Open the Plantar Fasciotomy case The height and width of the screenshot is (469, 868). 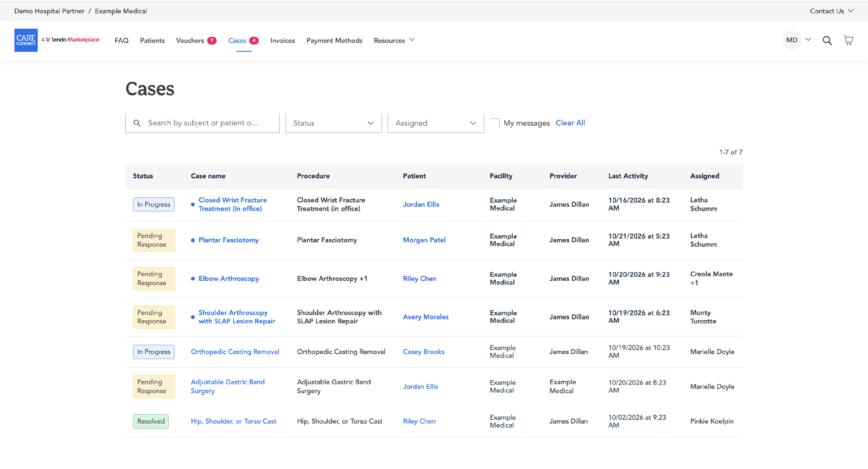coord(229,240)
